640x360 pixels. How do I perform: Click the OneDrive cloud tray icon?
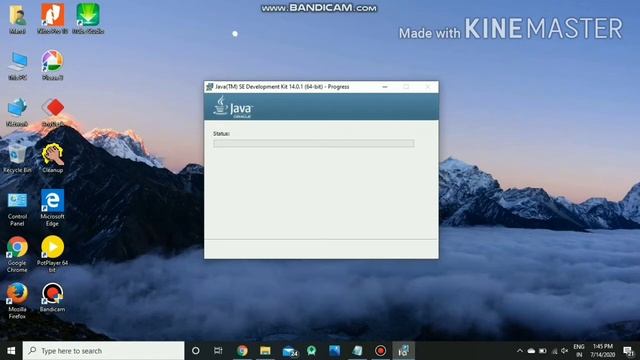(x=531, y=351)
